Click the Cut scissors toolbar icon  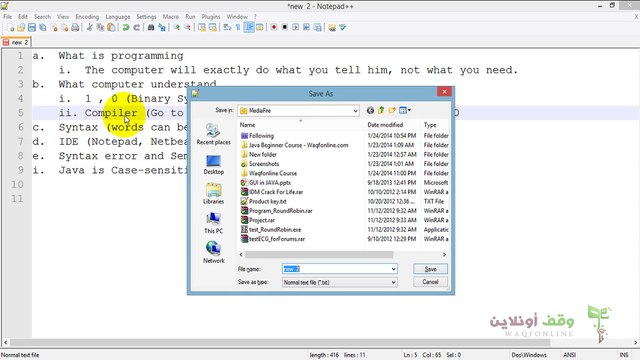point(89,28)
